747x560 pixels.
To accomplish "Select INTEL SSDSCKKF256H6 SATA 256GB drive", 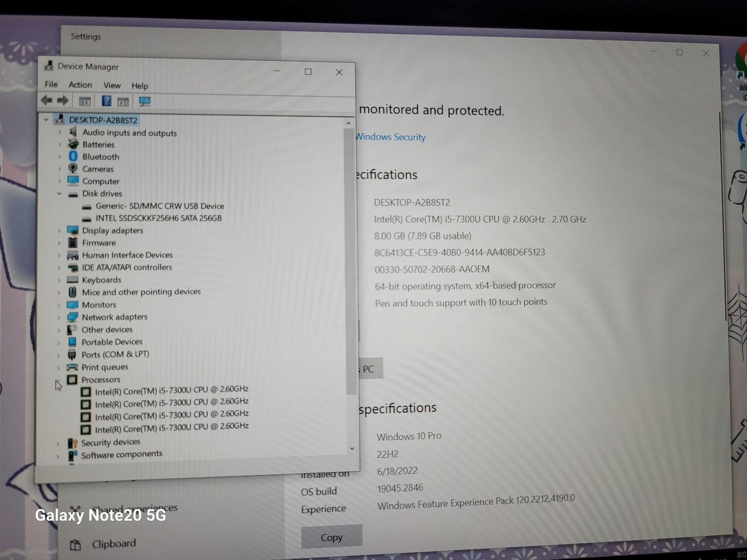I will (158, 218).
